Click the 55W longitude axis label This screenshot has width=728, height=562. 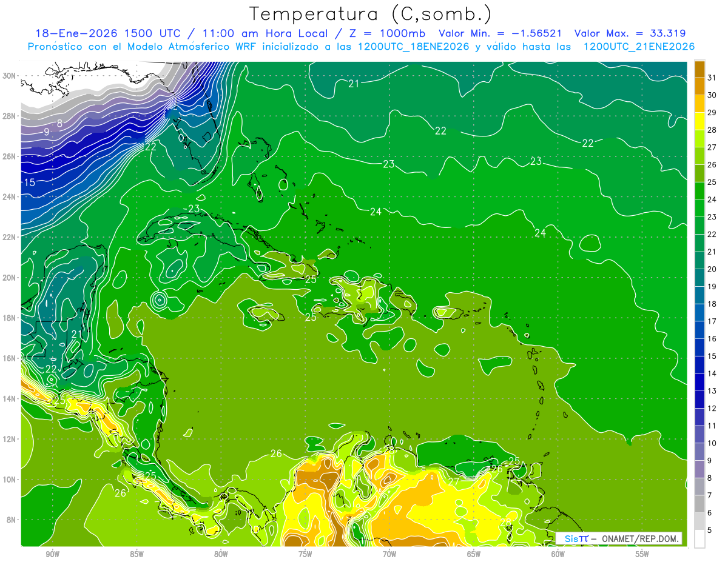point(642,554)
